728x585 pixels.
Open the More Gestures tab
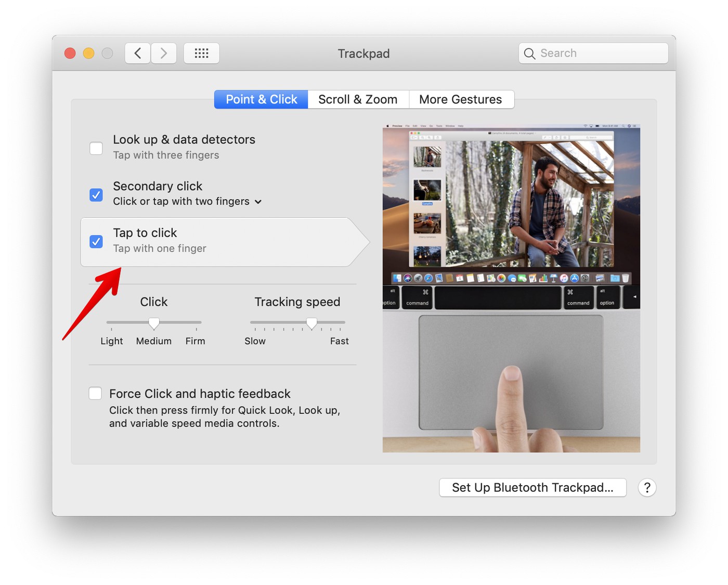click(461, 99)
